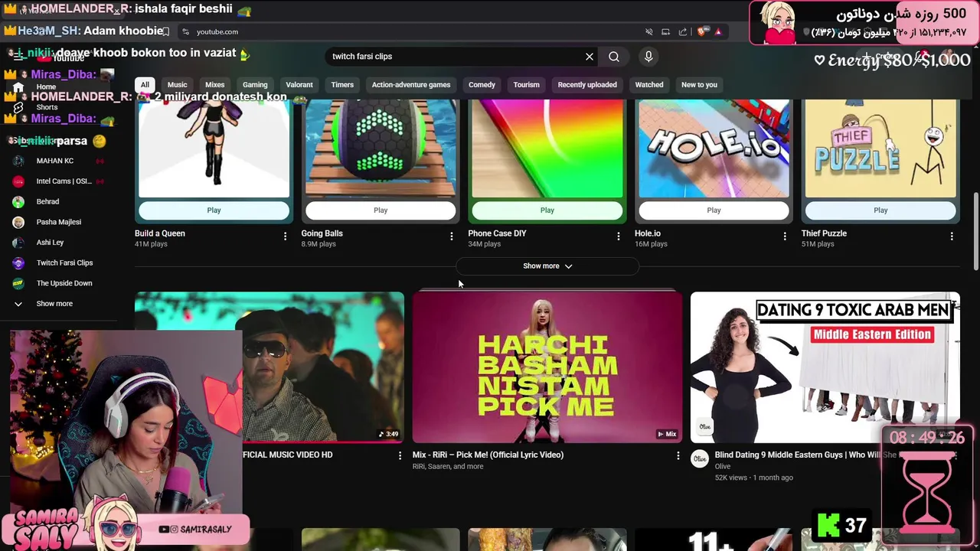Click the muted-tab speaker icon
Image resolution: width=980 pixels, height=551 pixels.
tap(649, 31)
